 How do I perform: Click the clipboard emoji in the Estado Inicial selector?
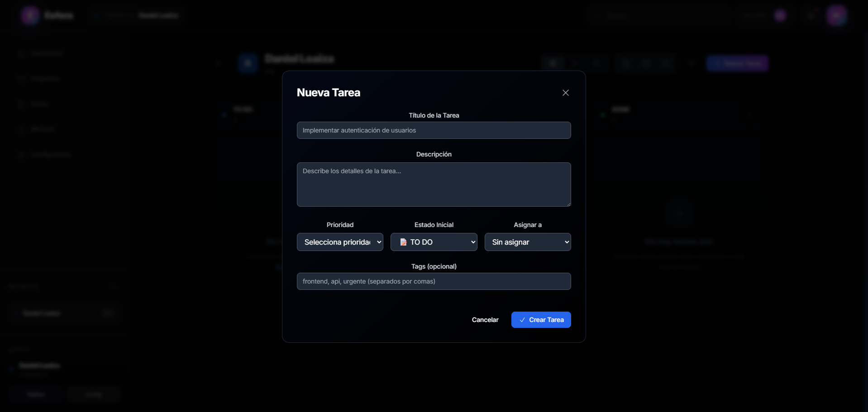pyautogui.click(x=403, y=242)
